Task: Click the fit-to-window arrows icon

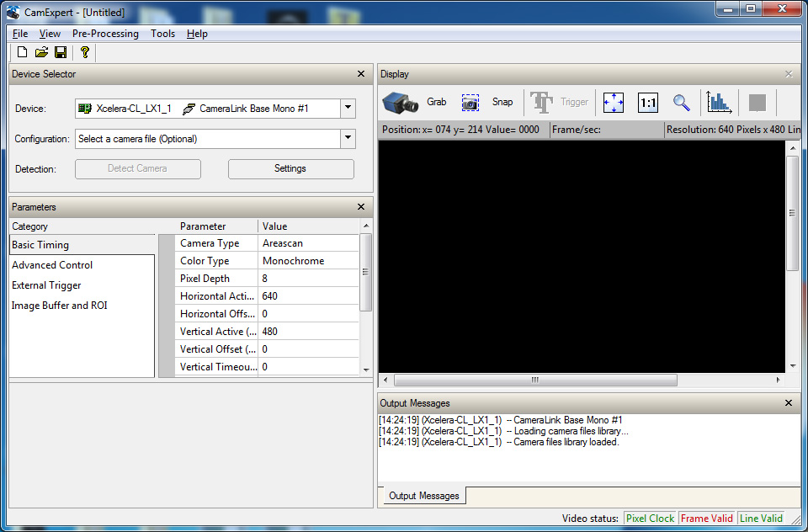Action: click(x=614, y=103)
